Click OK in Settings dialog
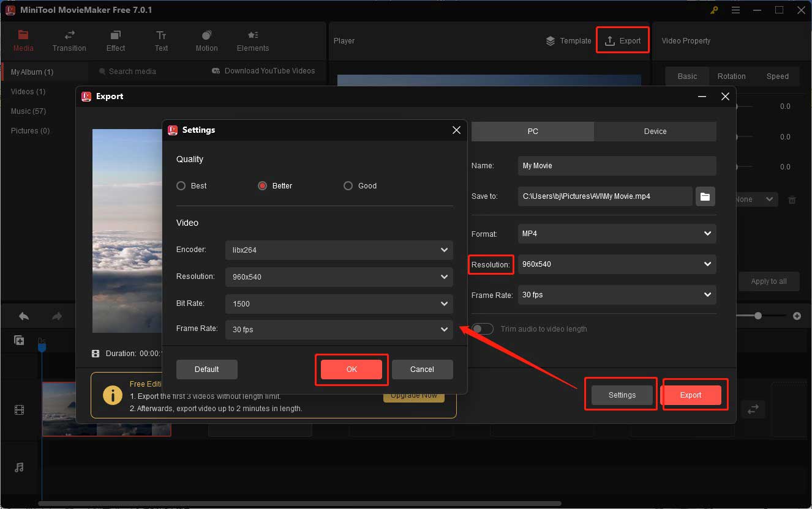The image size is (812, 509). click(x=351, y=370)
